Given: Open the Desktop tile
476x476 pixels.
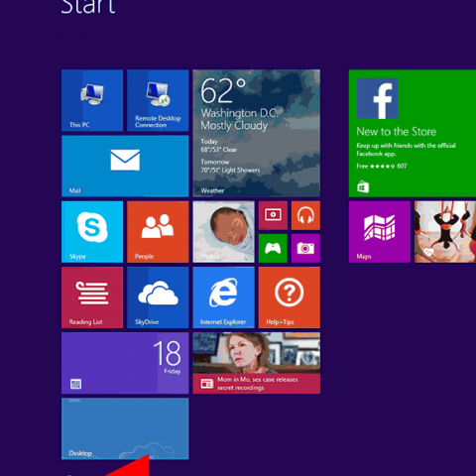Looking at the screenshot, I should tap(125, 428).
